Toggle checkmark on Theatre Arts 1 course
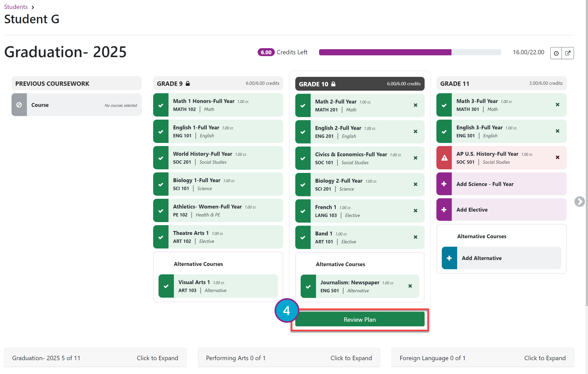This screenshot has width=588, height=374. tap(161, 237)
